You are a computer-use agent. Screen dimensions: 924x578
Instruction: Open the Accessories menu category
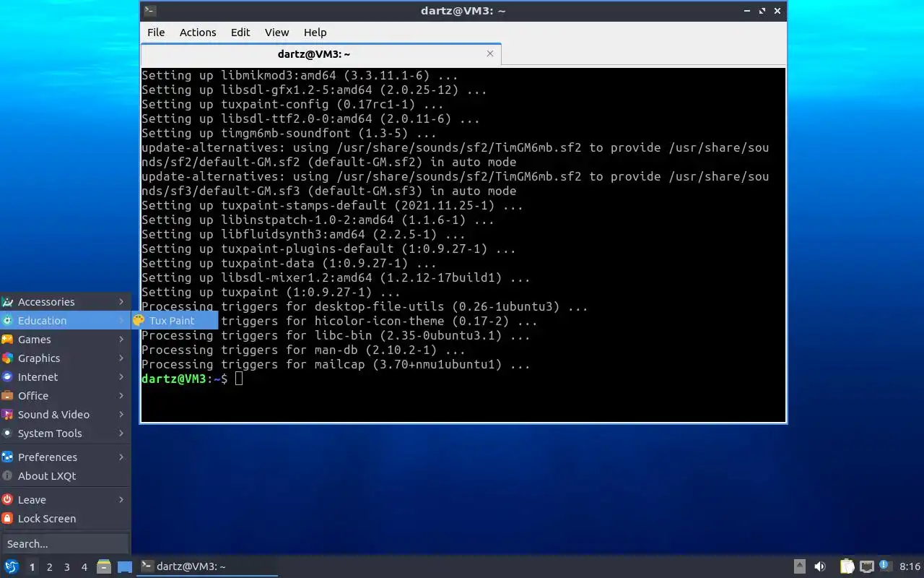pyautogui.click(x=65, y=302)
